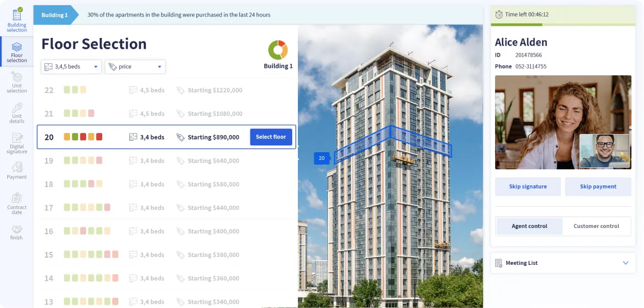Click the first orange unit square on floor 20
Viewport: 644px width, 308px height.
coord(67,137)
